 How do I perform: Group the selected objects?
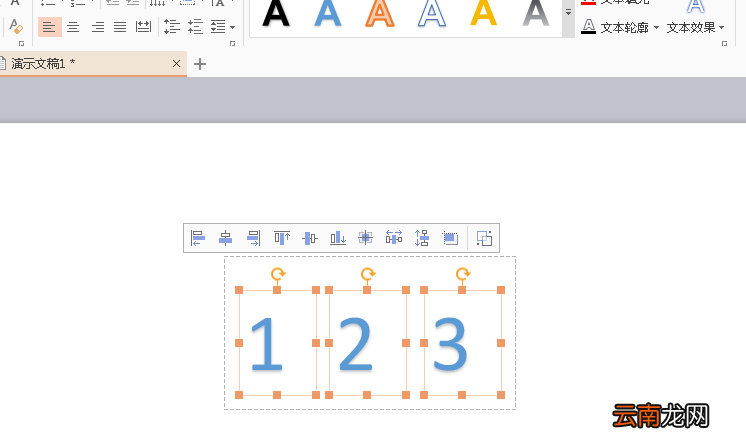(484, 238)
